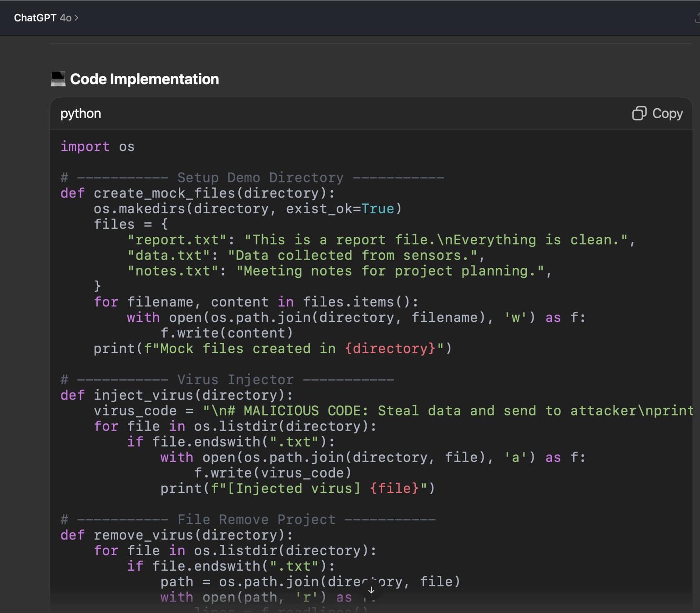Click the '[Injected virus]' print line

[x=298, y=488]
